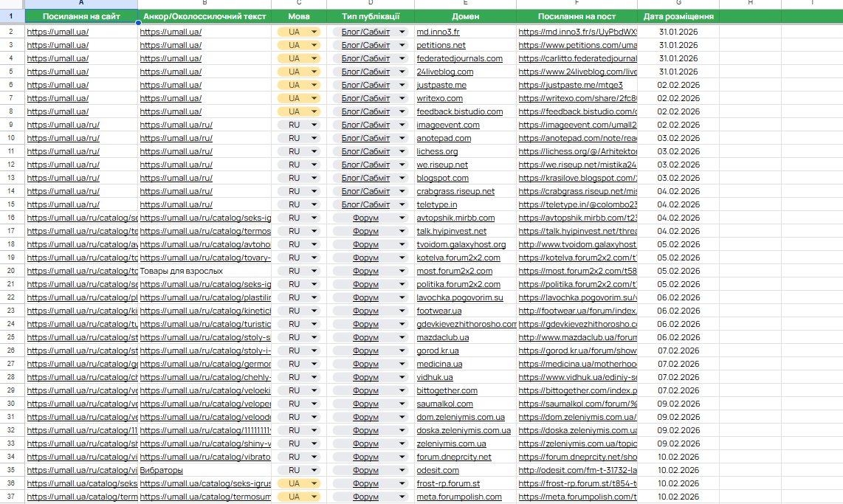Select the Тип публікації header cell
This screenshot has width=843, height=504.
click(371, 16)
